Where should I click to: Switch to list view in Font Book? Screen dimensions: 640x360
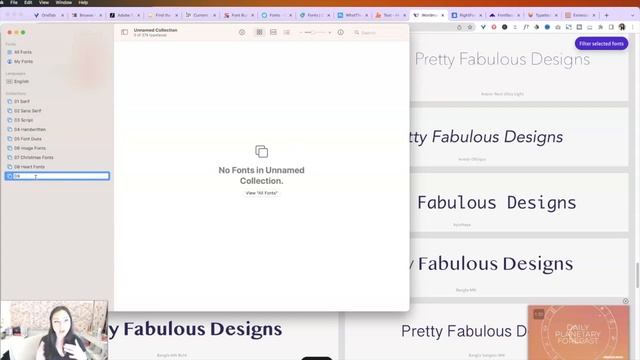[287, 32]
